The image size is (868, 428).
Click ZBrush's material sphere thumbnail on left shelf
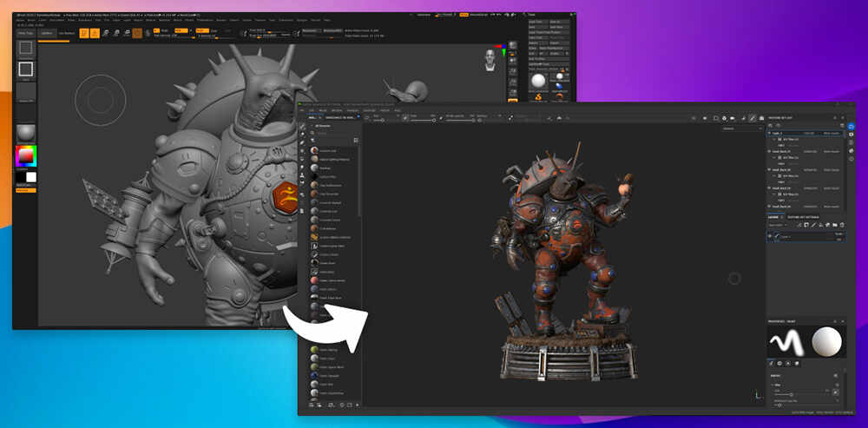pyautogui.click(x=25, y=133)
